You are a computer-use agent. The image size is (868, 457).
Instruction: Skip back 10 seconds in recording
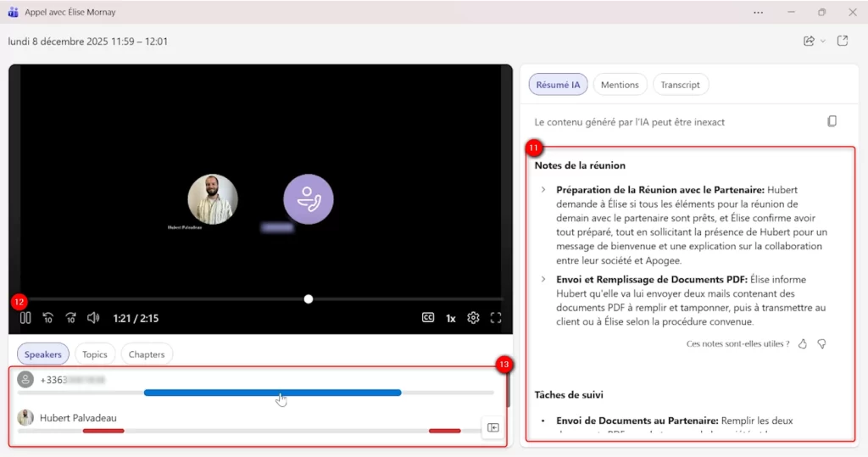(x=48, y=318)
